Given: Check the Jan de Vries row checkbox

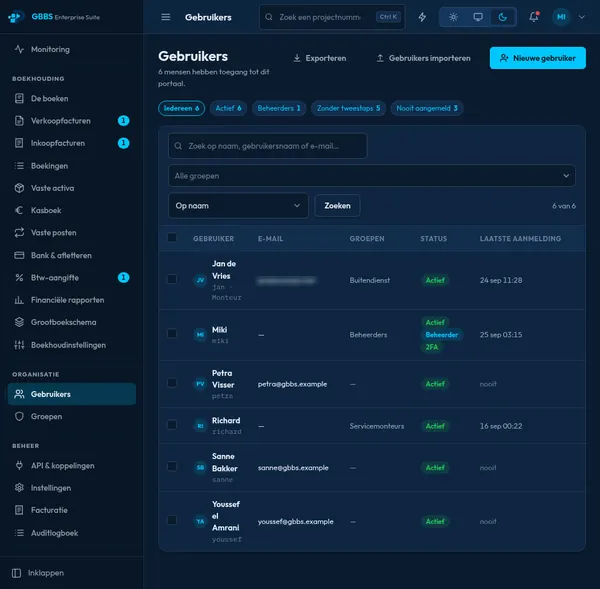Looking at the screenshot, I should 172,279.
